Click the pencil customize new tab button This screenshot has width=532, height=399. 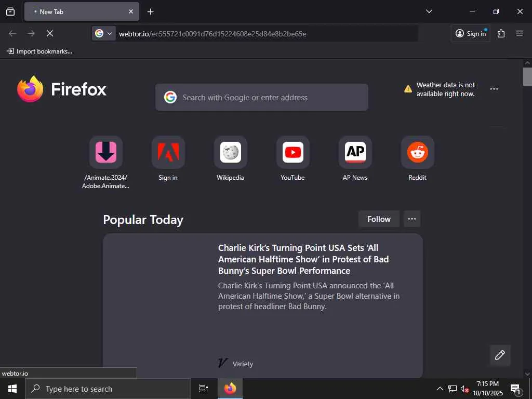(500, 355)
